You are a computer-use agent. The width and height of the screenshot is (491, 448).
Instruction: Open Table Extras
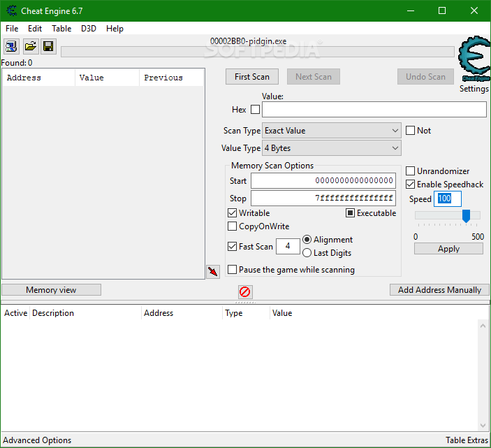click(x=467, y=440)
